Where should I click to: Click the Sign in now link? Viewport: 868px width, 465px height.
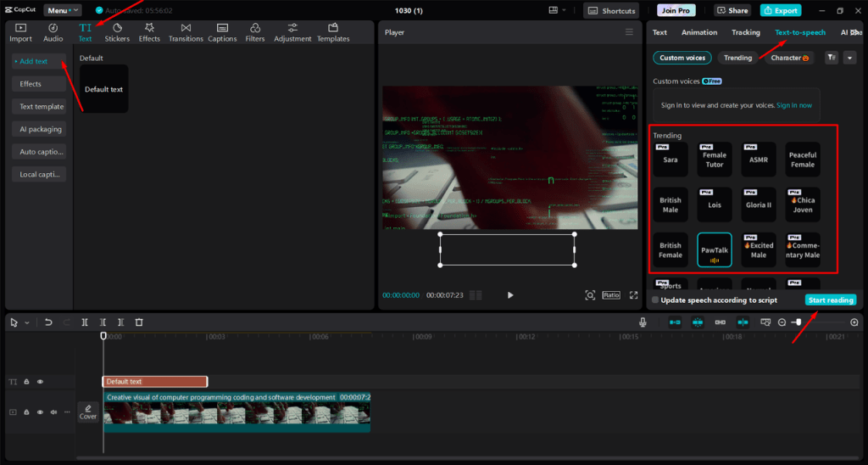[x=794, y=105]
